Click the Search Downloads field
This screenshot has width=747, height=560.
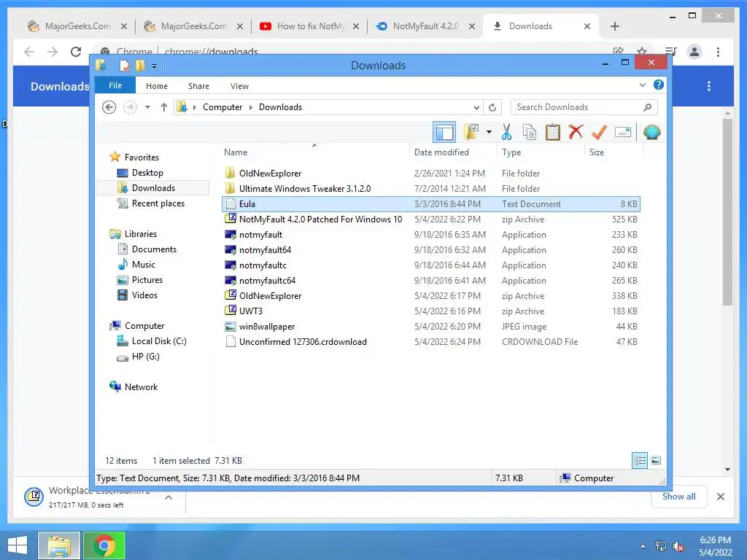584,107
